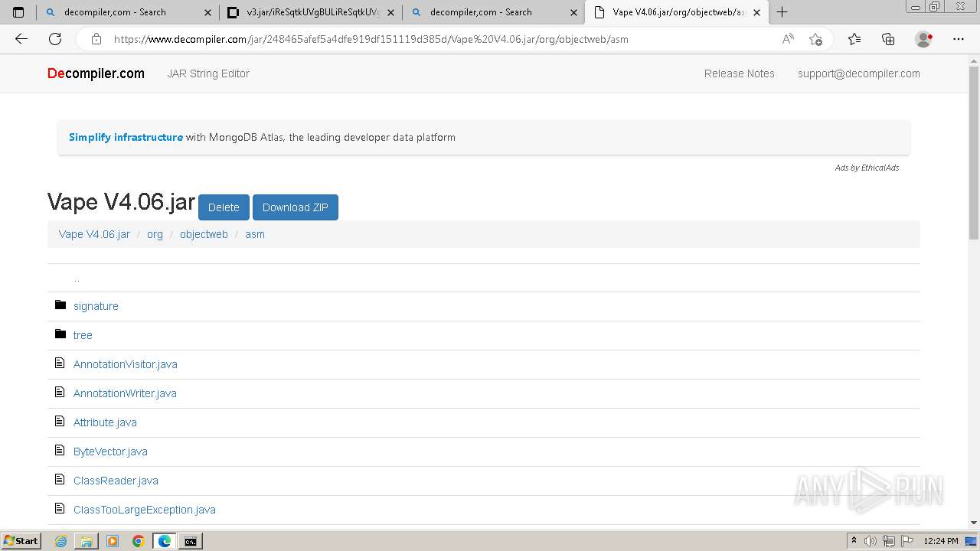The image size is (980, 551).
Task: Click file icon beside ClassTooLargeException.java
Action: tap(60, 509)
